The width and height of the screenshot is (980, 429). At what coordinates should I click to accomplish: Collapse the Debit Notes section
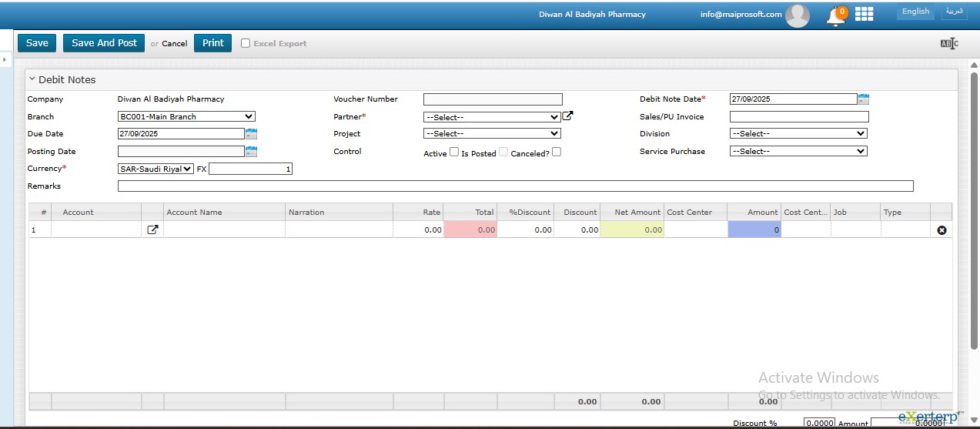[x=32, y=79]
